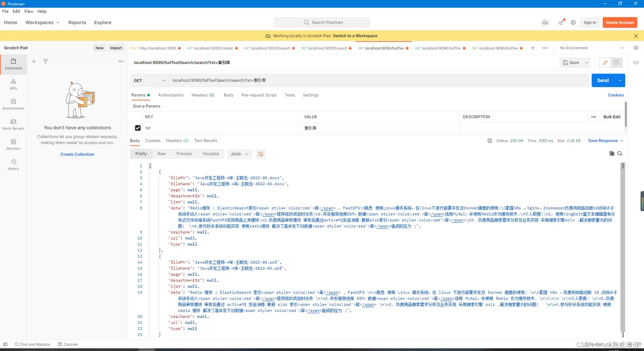The width and height of the screenshot is (644, 351).
Task: Open the File menu
Action: (x=6, y=11)
